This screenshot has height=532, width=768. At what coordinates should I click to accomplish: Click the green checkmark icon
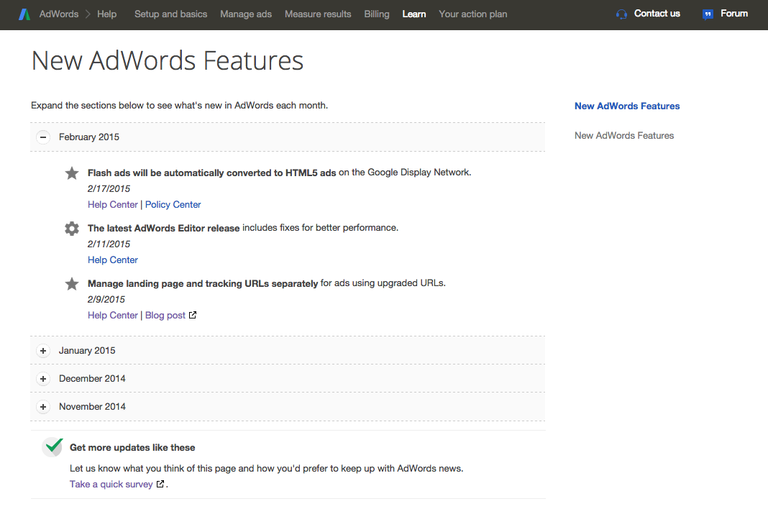tap(52, 446)
